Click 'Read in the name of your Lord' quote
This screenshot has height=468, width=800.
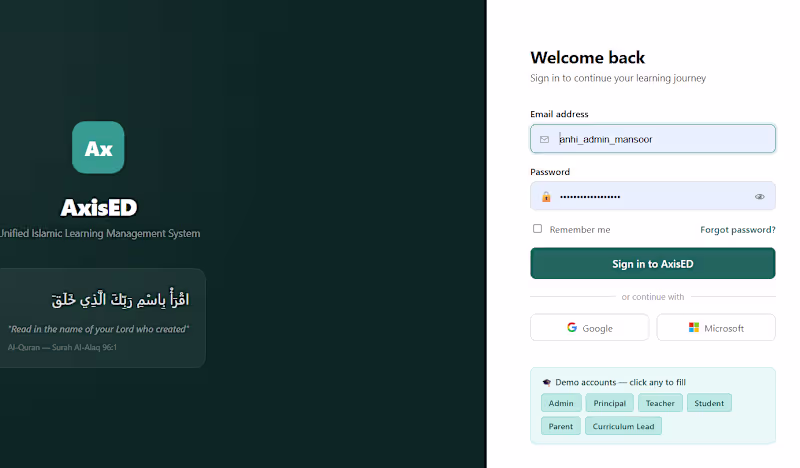pyautogui.click(x=98, y=329)
